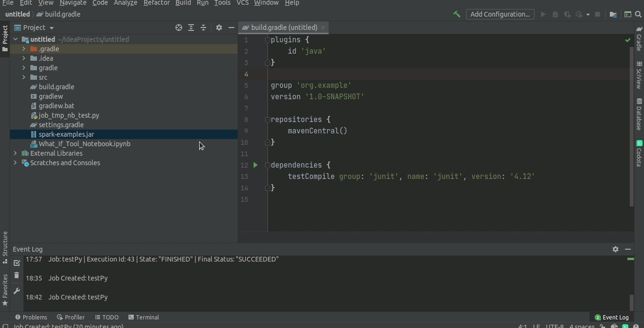Viewport: 644px width, 328px height.
Task: Expand the src folder
Action: tap(24, 77)
